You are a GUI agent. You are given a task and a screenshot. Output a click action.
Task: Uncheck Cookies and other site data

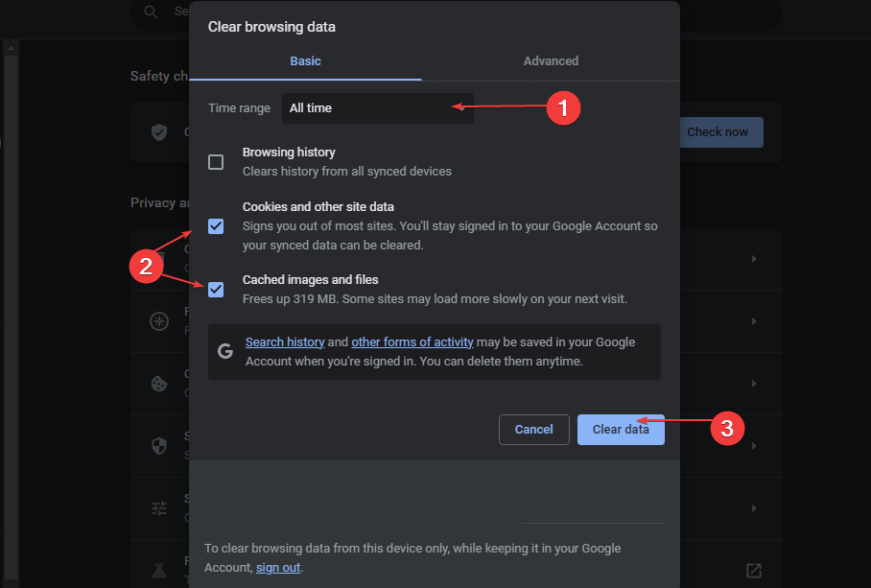click(216, 226)
